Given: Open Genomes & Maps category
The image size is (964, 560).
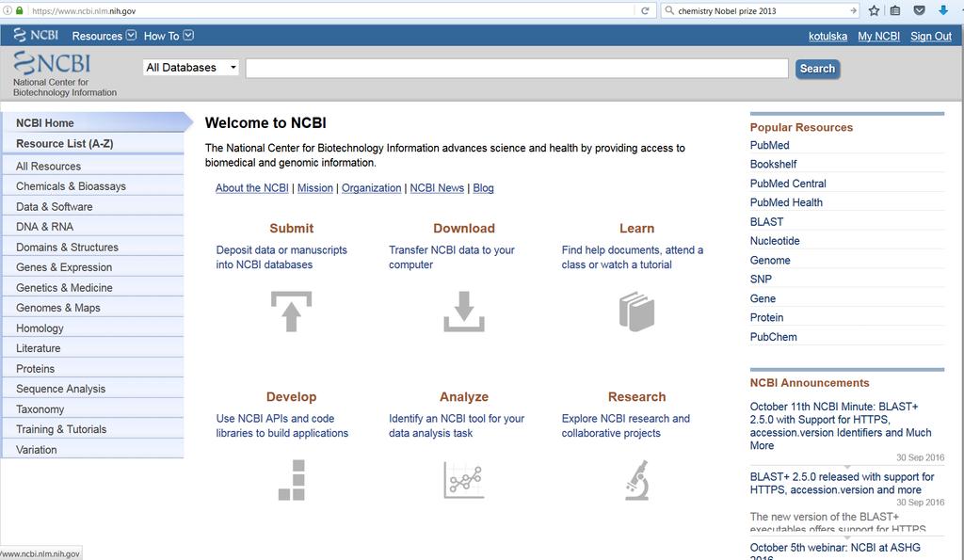Looking at the screenshot, I should pos(93,308).
